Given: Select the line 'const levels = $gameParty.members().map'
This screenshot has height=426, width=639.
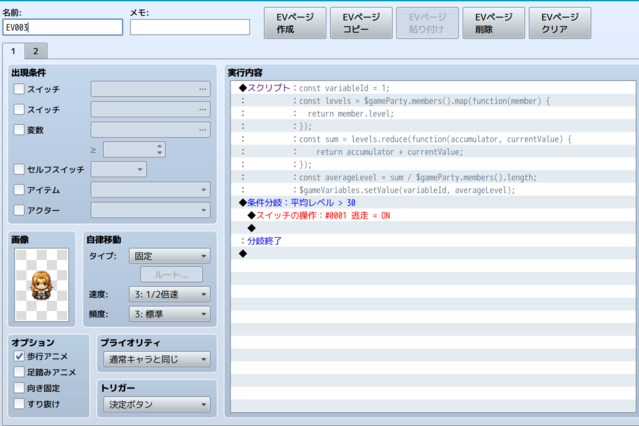Looking at the screenshot, I should (433, 101).
